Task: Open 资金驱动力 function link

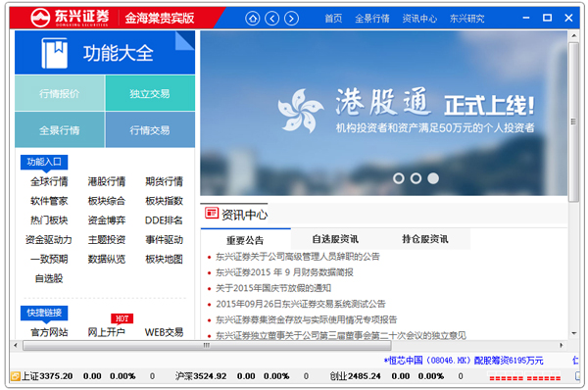Action: [x=49, y=240]
